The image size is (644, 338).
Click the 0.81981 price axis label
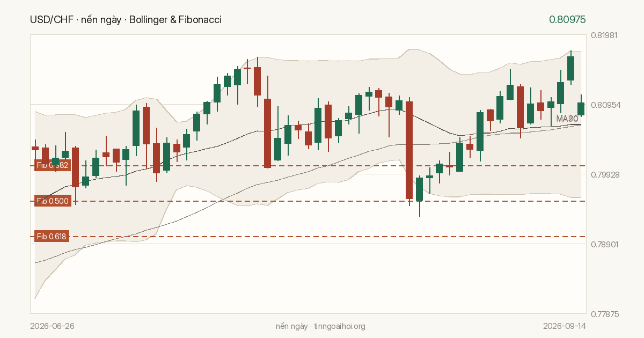pos(604,35)
